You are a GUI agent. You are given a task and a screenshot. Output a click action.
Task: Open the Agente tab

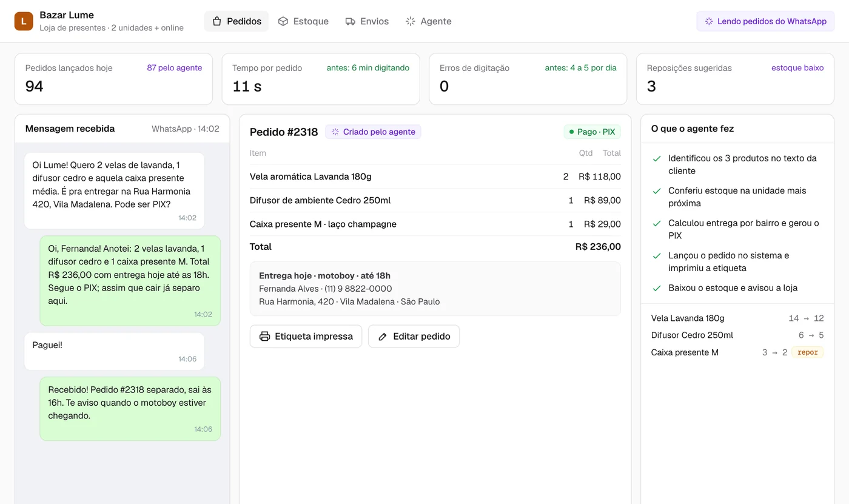[x=428, y=21]
